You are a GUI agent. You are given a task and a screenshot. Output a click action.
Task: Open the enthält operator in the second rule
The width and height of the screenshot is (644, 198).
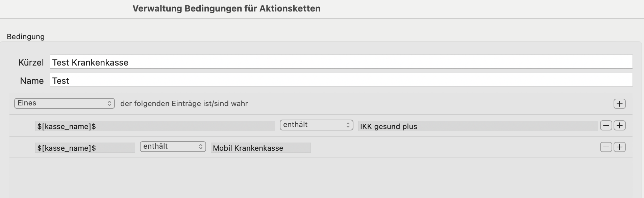(x=173, y=147)
